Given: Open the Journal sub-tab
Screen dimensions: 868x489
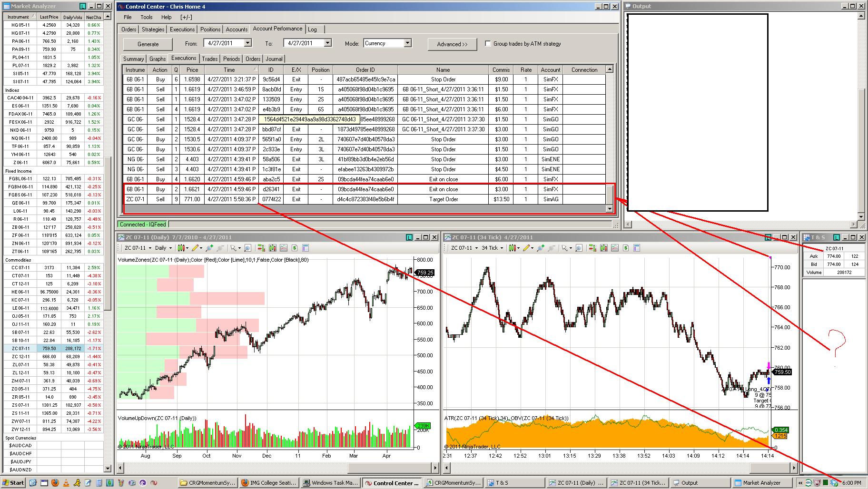Looking at the screenshot, I should pos(274,59).
